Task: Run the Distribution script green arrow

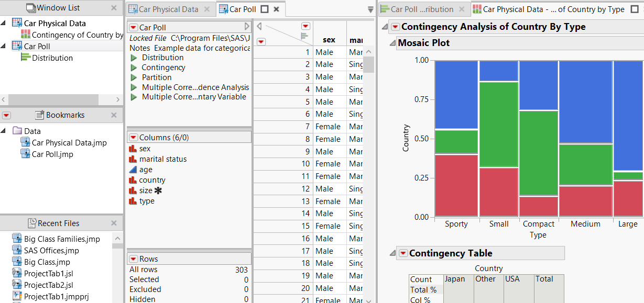Action: [x=134, y=58]
